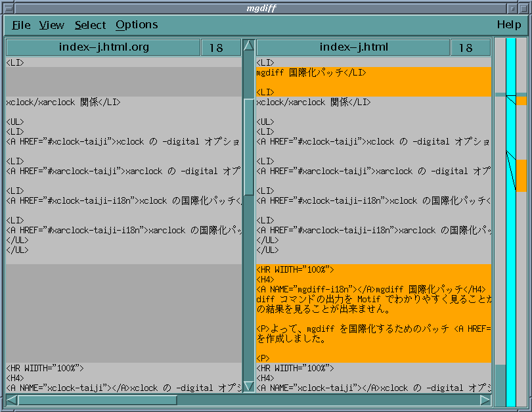Open the Select menu
Image resolution: width=532 pixels, height=412 pixels.
(x=90, y=25)
